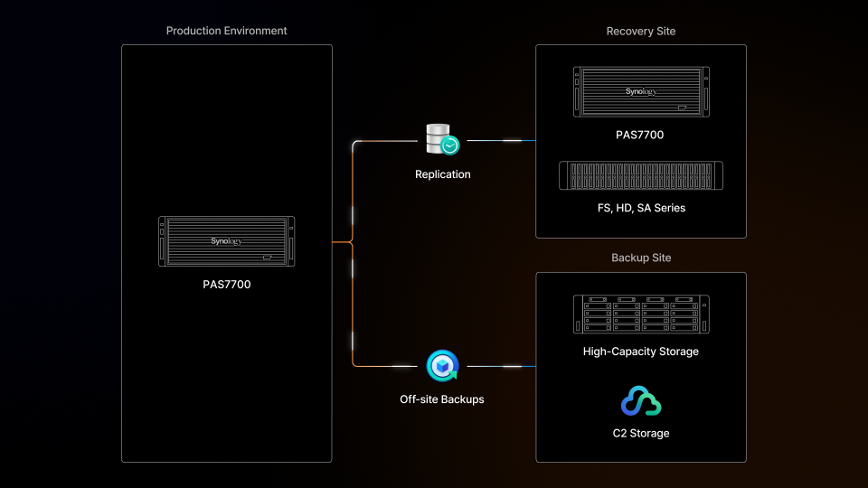
Task: Click the FS, HD, SA Series label
Action: click(641, 208)
